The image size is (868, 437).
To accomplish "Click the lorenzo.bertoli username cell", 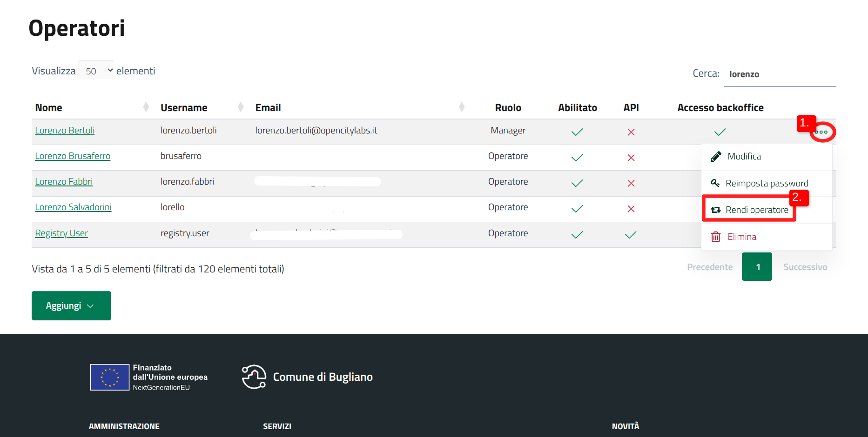I will (188, 130).
